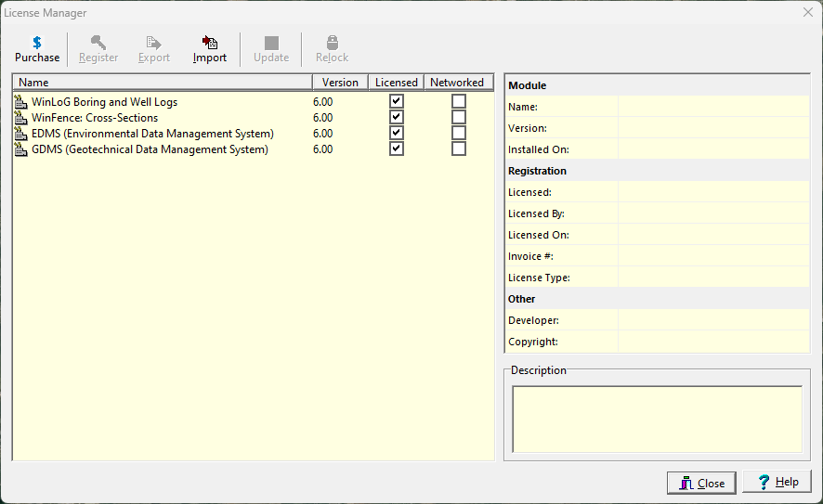Click the Register key icon
The image size is (823, 504).
tap(98, 43)
